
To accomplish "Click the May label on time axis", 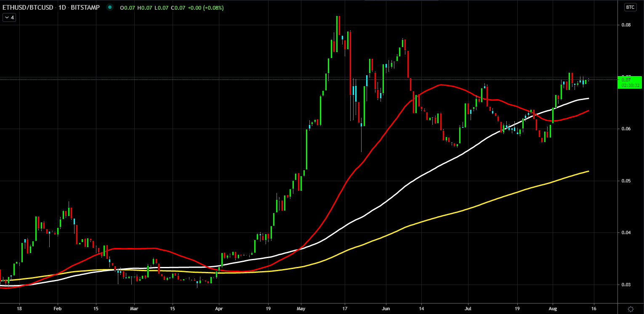I will (301, 308).
